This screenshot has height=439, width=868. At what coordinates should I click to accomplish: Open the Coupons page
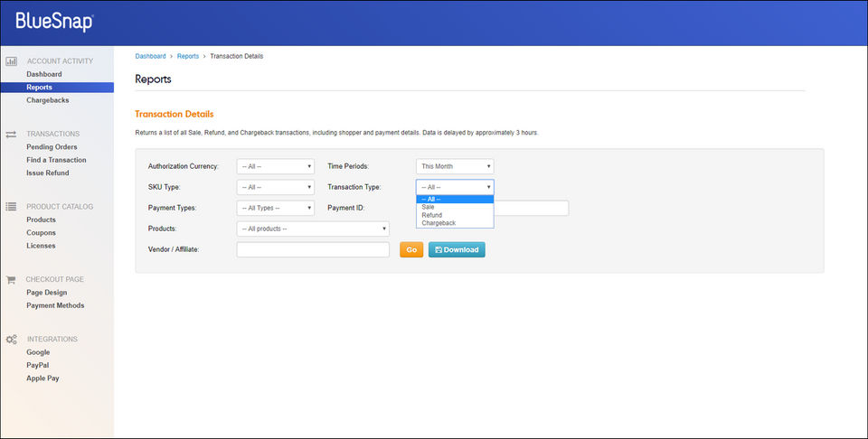[41, 233]
